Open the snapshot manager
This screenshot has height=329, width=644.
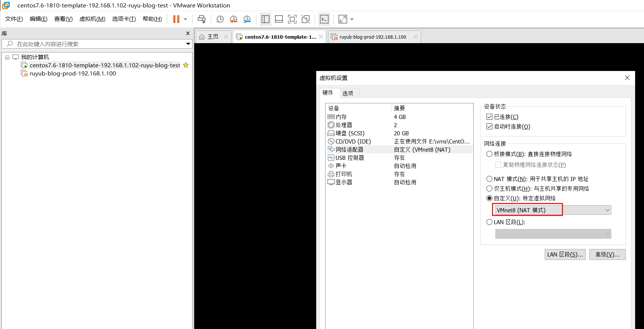(247, 19)
